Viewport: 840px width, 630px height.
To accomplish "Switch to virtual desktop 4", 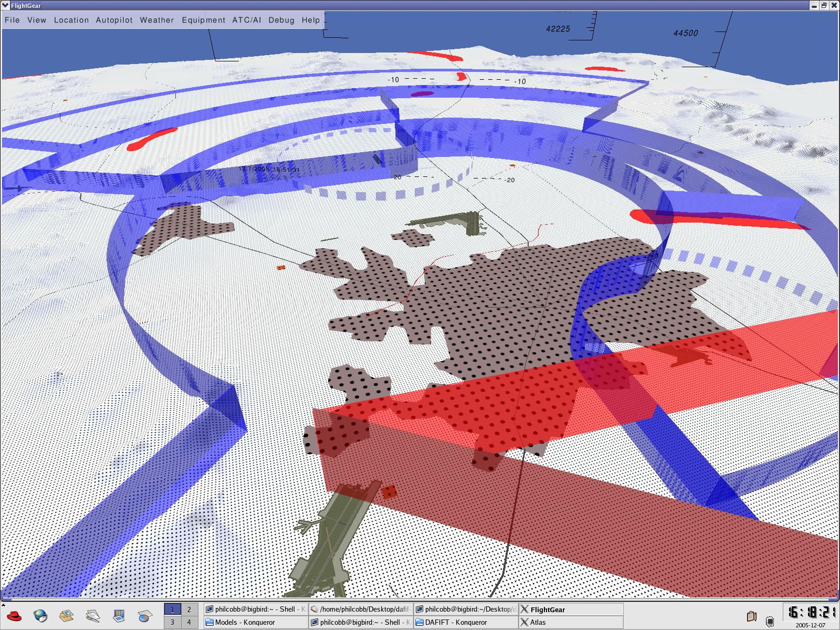I will click(189, 622).
